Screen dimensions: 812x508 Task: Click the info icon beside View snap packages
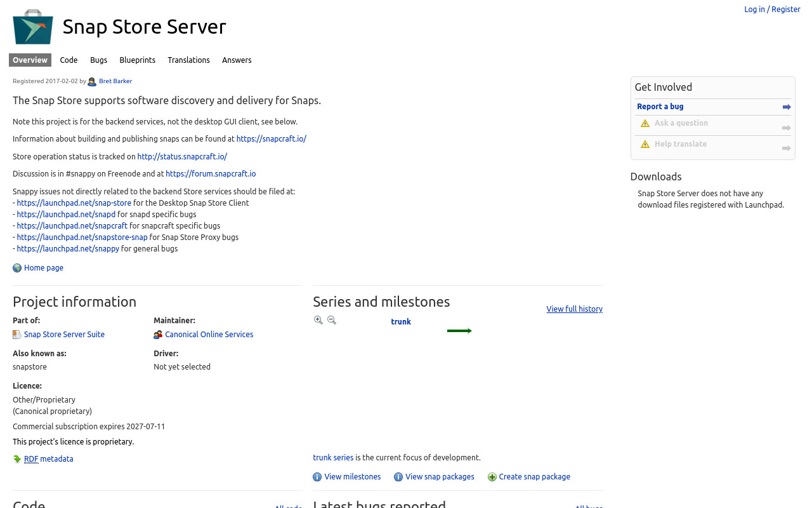click(x=398, y=477)
